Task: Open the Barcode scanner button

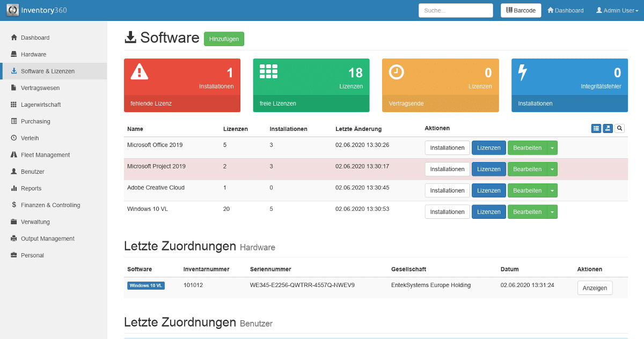Action: (521, 11)
